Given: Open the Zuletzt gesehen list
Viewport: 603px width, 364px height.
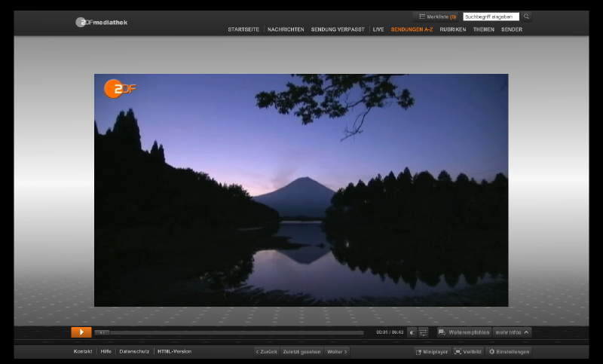Looking at the screenshot, I should [x=301, y=352].
